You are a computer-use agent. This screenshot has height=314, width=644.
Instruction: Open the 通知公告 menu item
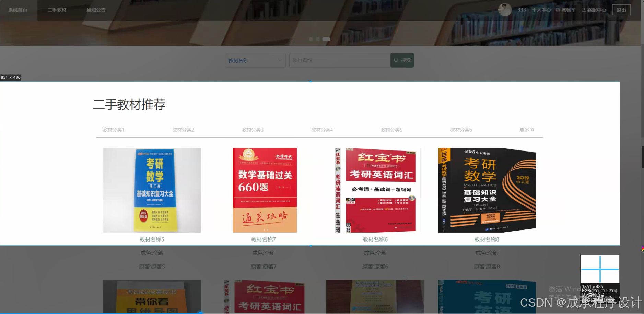tap(96, 10)
